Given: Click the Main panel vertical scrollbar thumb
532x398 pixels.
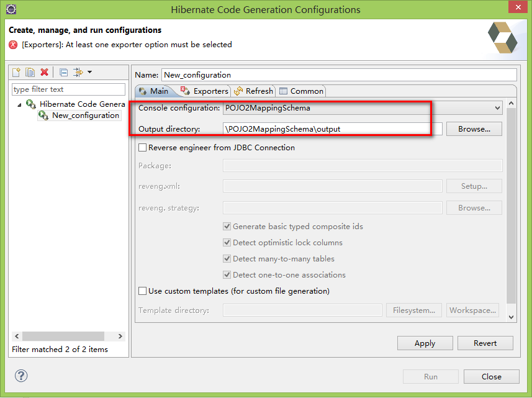Looking at the screenshot, I should (512, 206).
